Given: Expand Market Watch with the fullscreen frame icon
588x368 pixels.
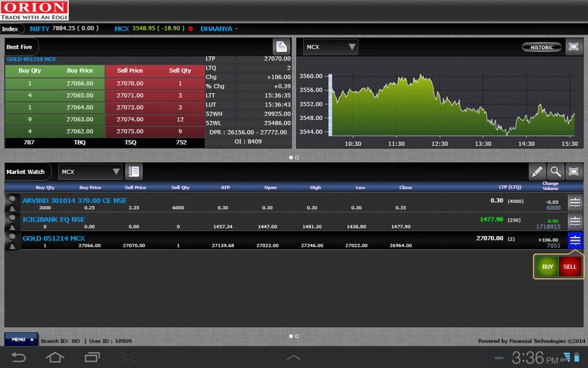Looking at the screenshot, I should [574, 171].
